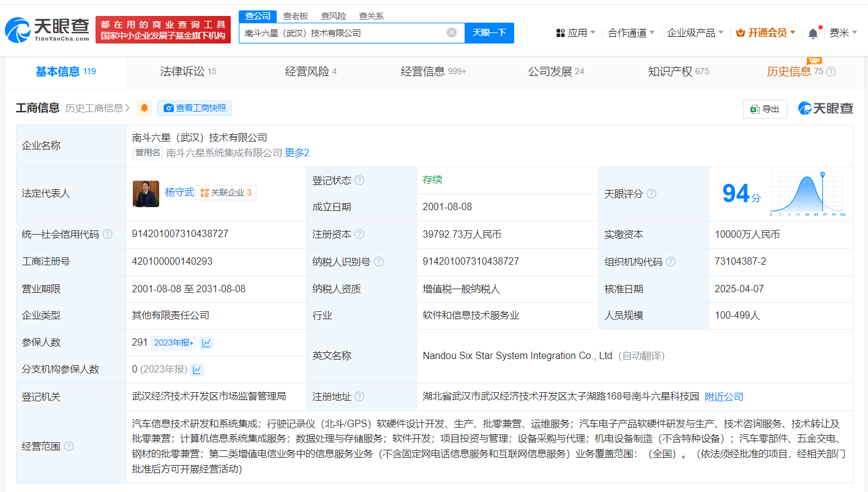Click the question icon next to 天眼评分
The image size is (868, 492).
click(x=651, y=194)
